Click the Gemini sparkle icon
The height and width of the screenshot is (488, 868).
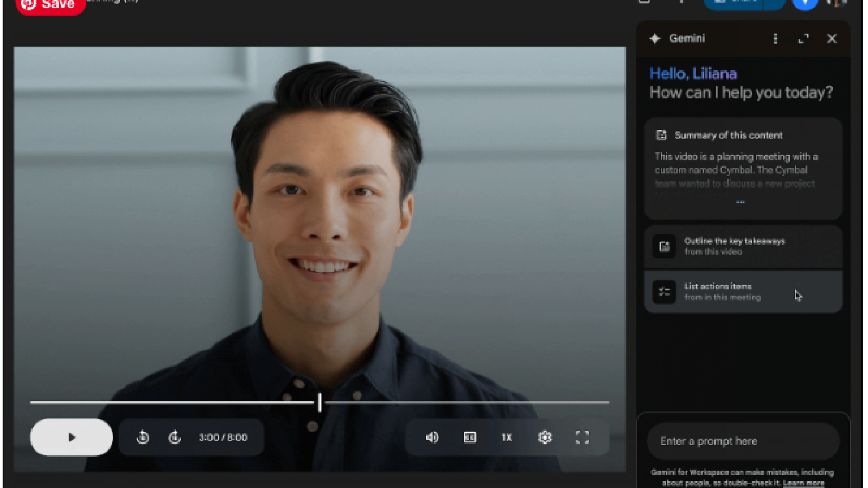point(655,38)
